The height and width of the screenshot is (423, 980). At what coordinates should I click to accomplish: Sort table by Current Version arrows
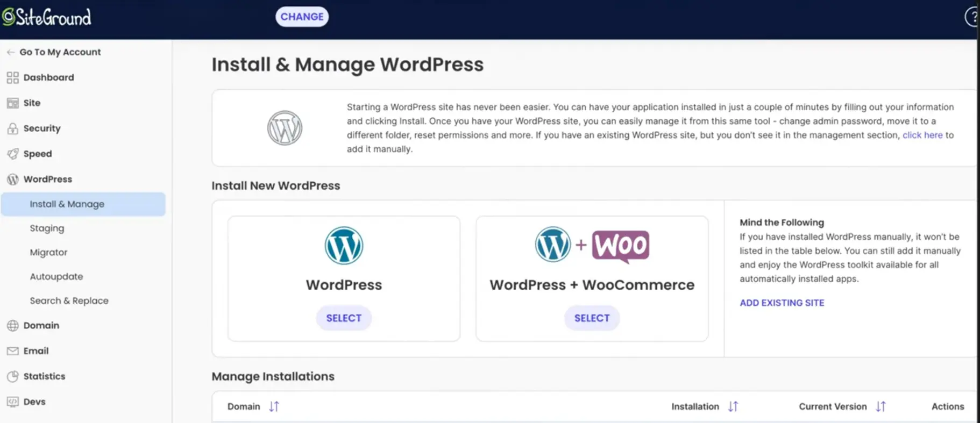click(880, 406)
